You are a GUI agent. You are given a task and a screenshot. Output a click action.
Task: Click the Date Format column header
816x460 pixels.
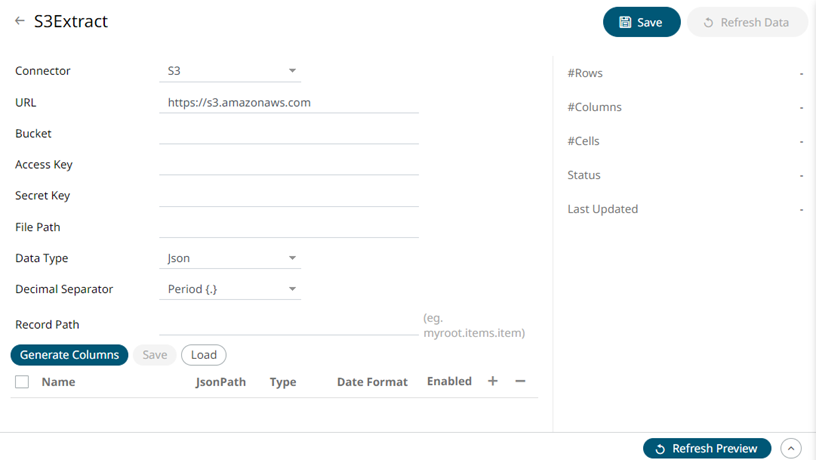[x=372, y=382]
